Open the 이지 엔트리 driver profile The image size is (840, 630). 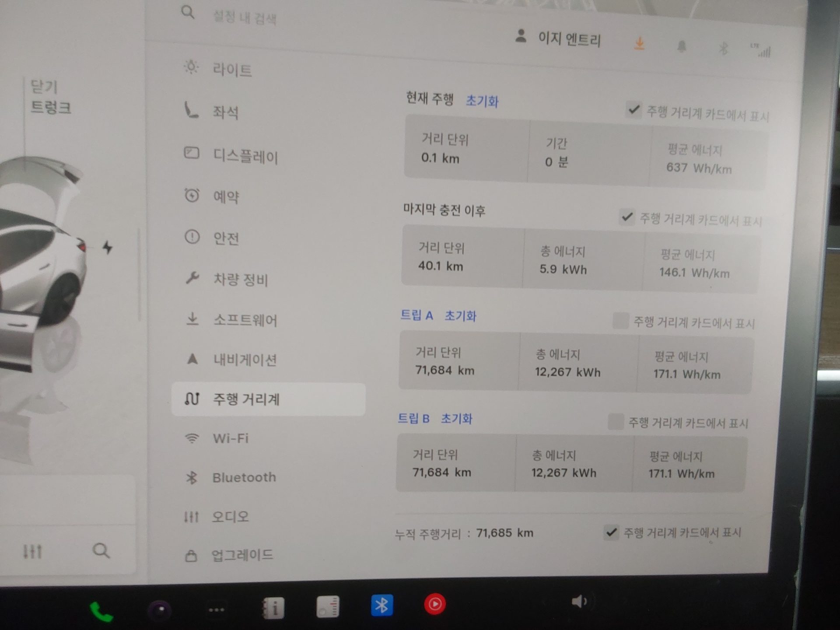[558, 38]
